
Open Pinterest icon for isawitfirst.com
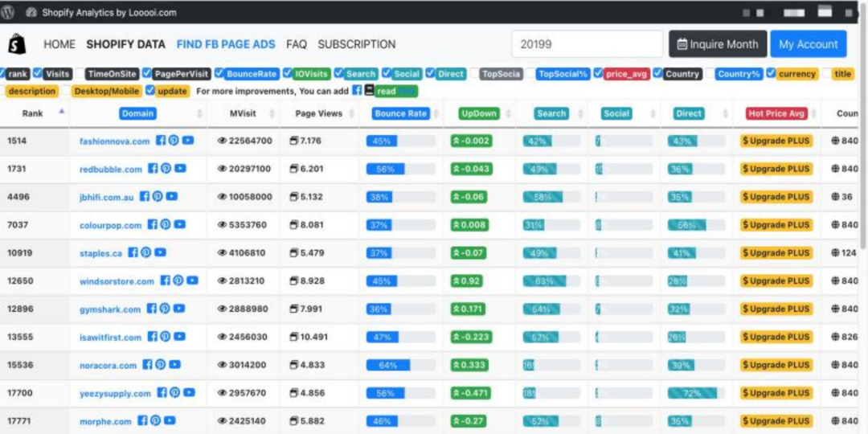click(x=166, y=337)
